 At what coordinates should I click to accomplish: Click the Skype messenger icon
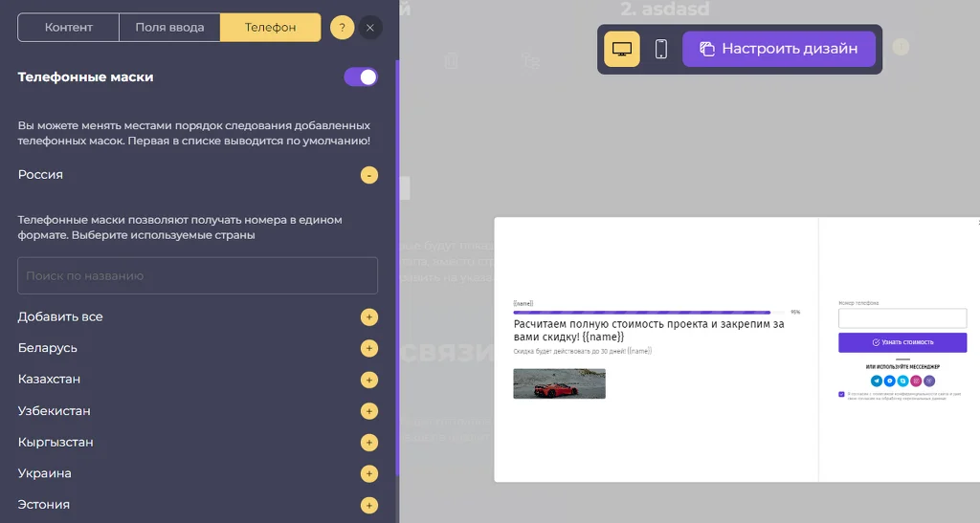click(x=902, y=381)
